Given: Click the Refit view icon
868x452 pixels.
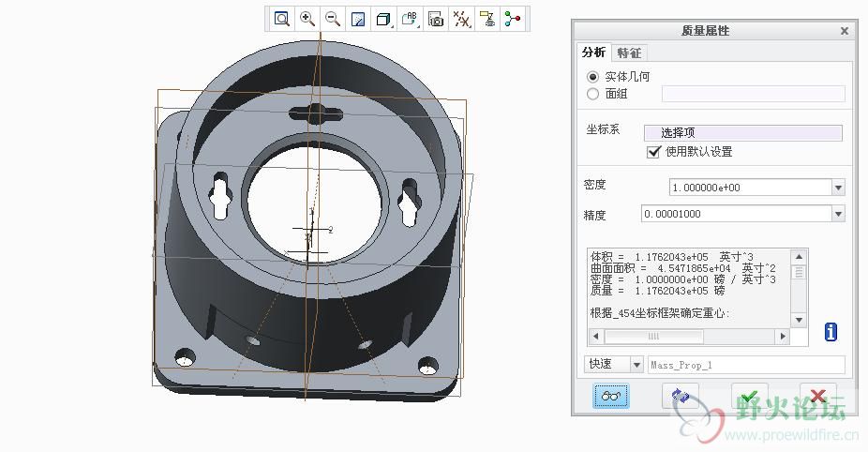Looking at the screenshot, I should pyautogui.click(x=282, y=19).
